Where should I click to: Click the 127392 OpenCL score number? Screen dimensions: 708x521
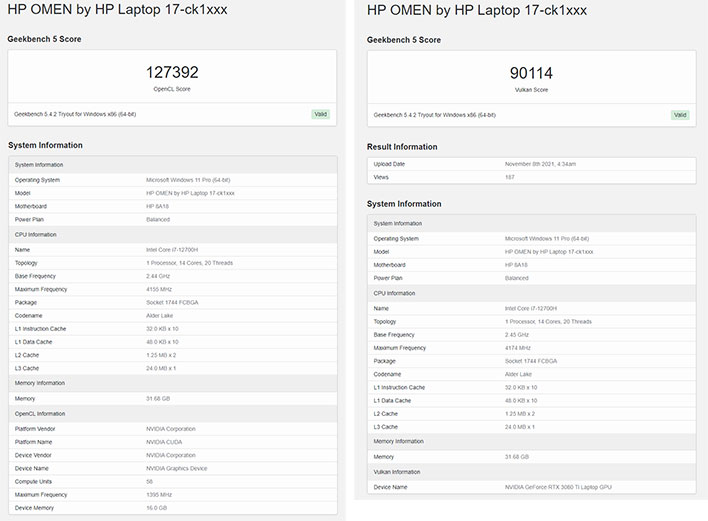[x=172, y=72]
